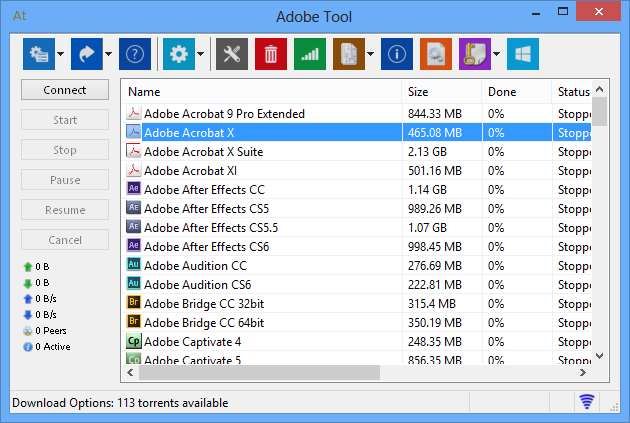Select Adobe Acrobat 9 Pro Extended row
The width and height of the screenshot is (630, 423).
[x=356, y=114]
